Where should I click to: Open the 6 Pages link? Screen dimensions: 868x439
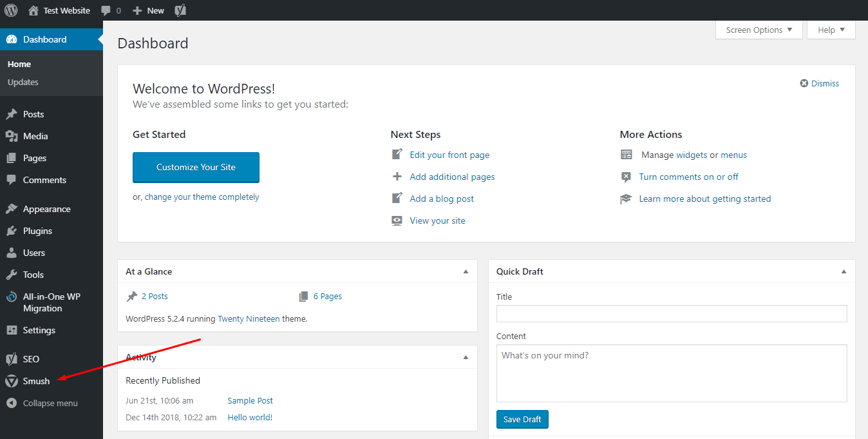tap(327, 297)
